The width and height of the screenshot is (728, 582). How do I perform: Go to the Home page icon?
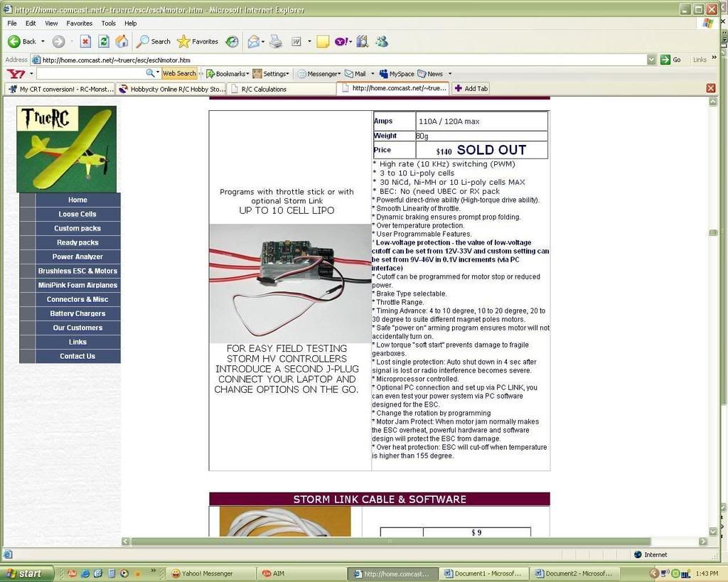pyautogui.click(x=122, y=41)
